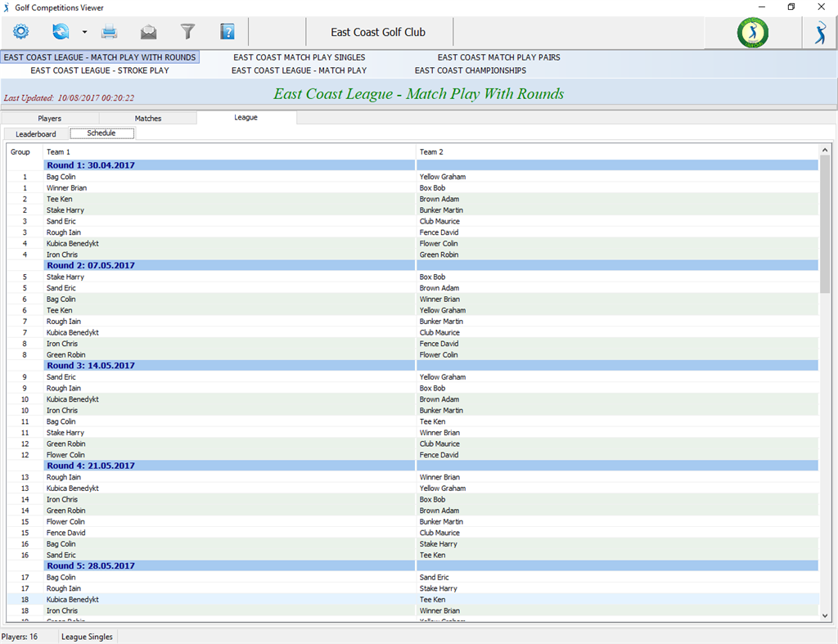Open the help book icon
This screenshot has width=838, height=644.
pyautogui.click(x=227, y=32)
